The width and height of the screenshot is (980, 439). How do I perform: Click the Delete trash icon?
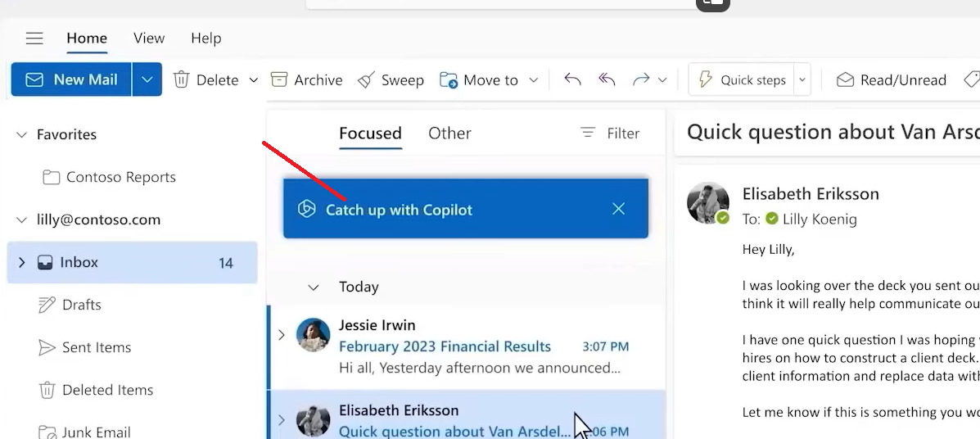click(181, 79)
